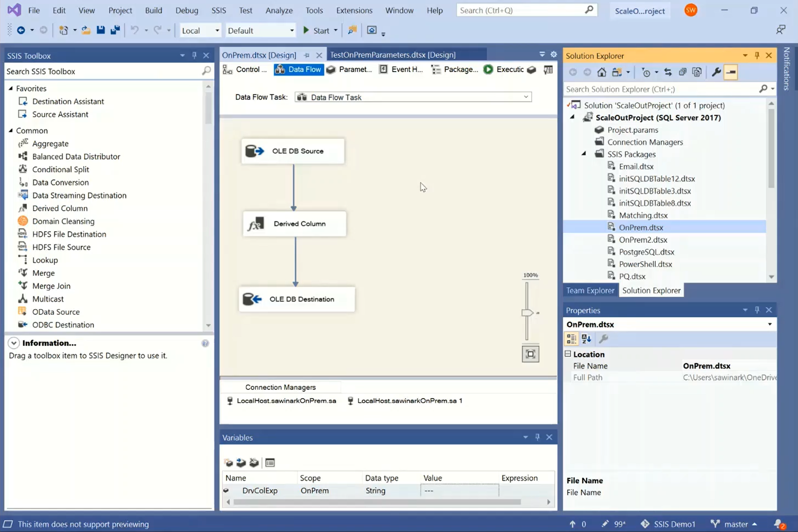
Task: Click the Home icon in Solution Explorer
Action: tap(601, 72)
